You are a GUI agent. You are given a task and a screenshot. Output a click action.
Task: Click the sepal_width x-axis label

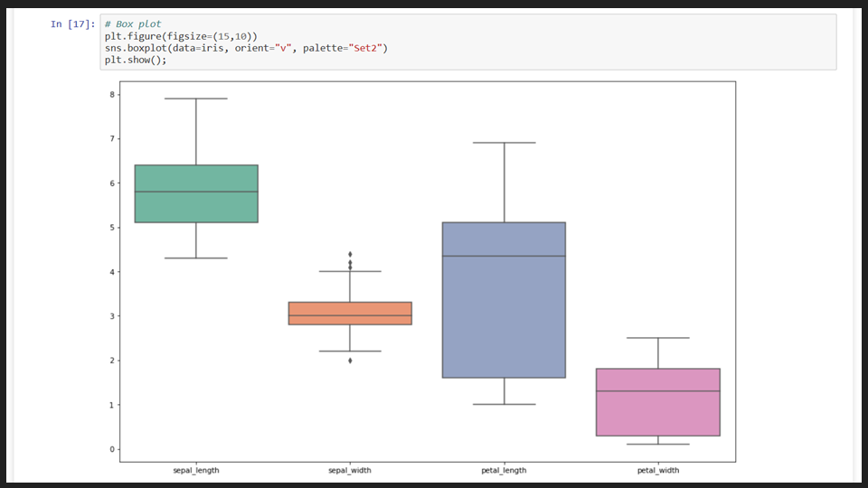coord(350,470)
